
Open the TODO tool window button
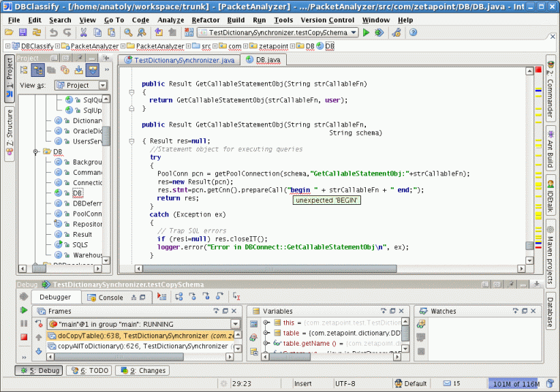(89, 371)
